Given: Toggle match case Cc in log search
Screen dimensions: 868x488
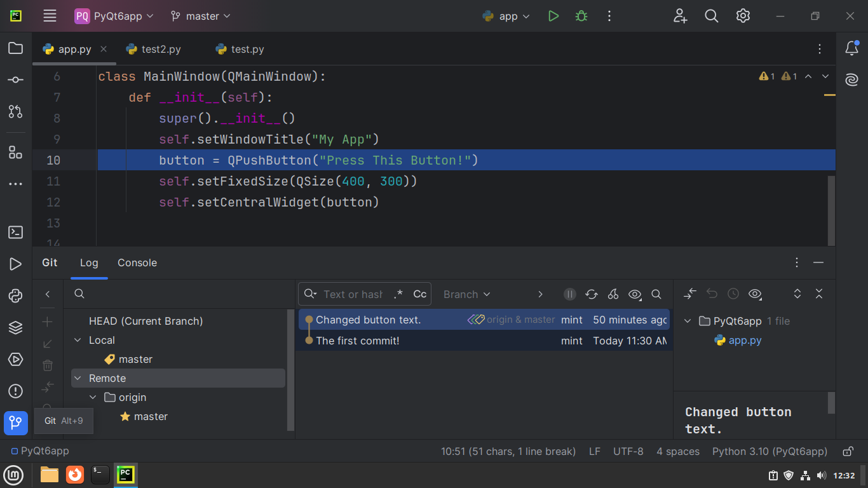Looking at the screenshot, I should pyautogui.click(x=420, y=294).
